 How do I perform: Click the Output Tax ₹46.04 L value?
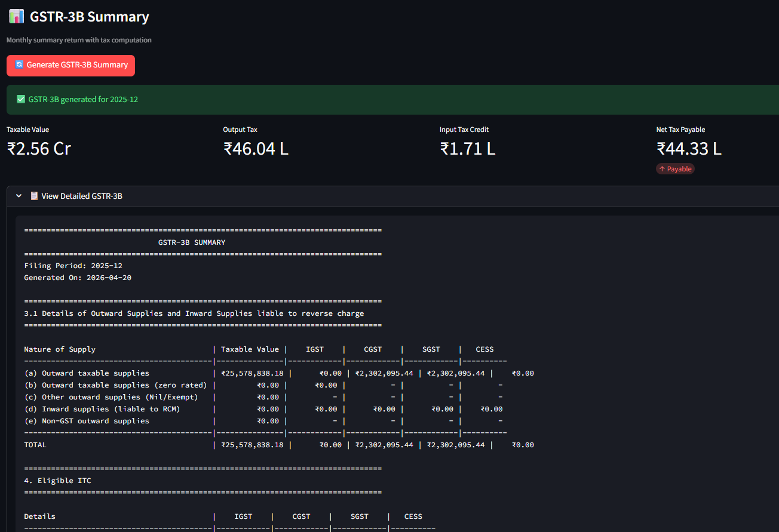[256, 148]
